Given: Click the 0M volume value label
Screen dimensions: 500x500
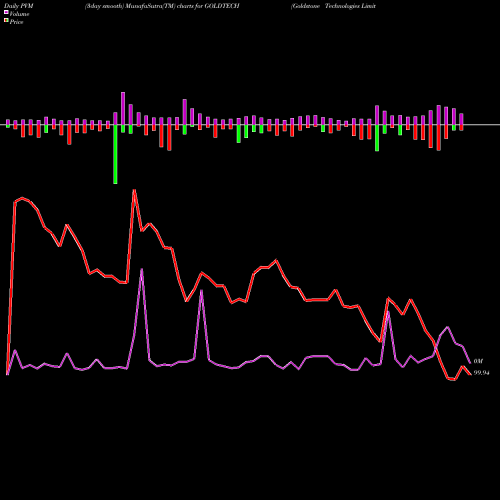Looking at the screenshot, I should tap(478, 361).
